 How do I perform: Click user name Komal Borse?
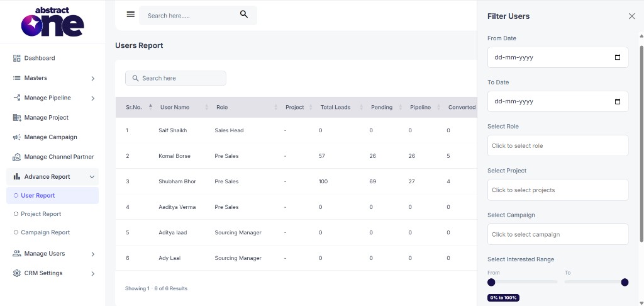[x=174, y=156]
